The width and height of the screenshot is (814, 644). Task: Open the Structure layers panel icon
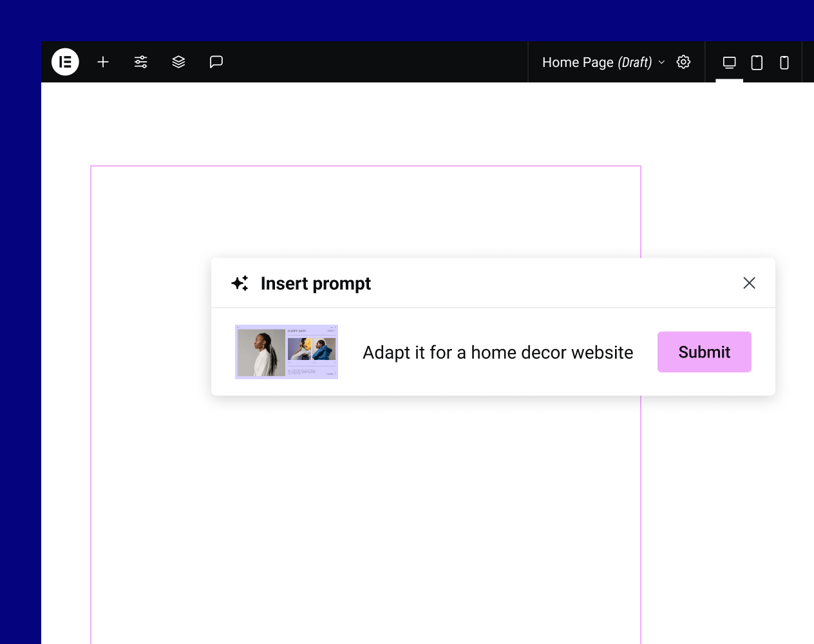click(178, 62)
